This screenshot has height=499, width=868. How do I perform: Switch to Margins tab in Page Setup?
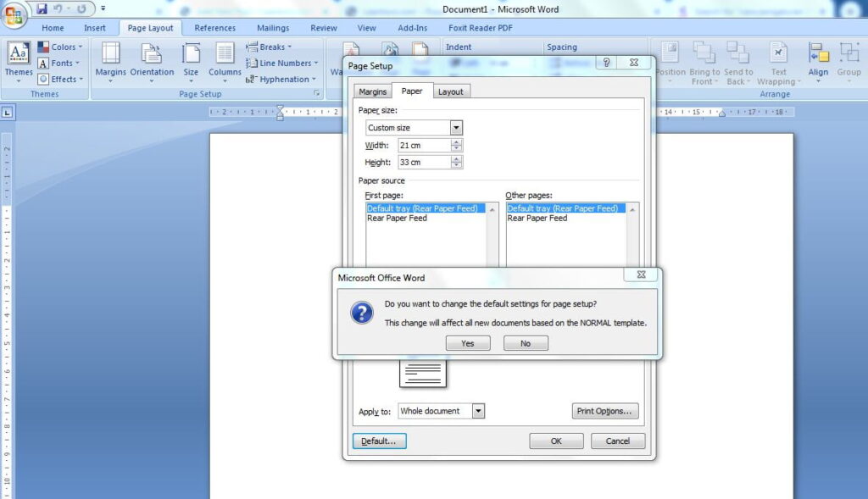tap(373, 91)
